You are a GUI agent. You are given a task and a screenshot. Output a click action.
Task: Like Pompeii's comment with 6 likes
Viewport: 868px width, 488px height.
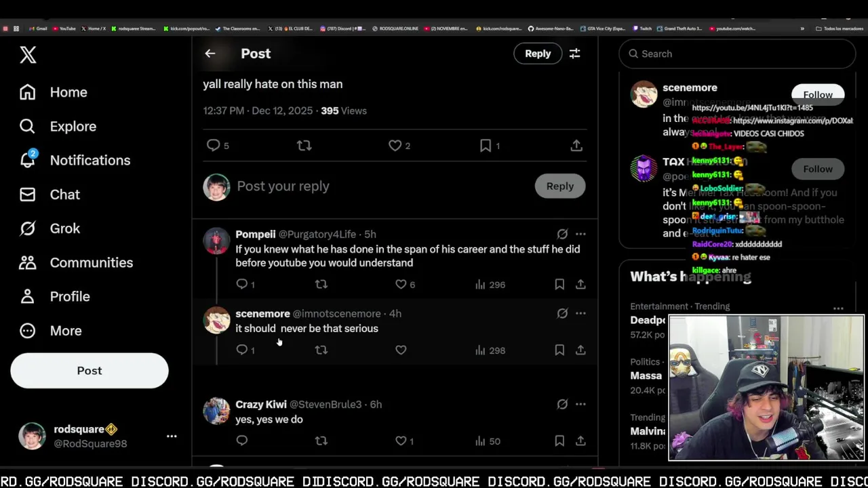(405, 284)
